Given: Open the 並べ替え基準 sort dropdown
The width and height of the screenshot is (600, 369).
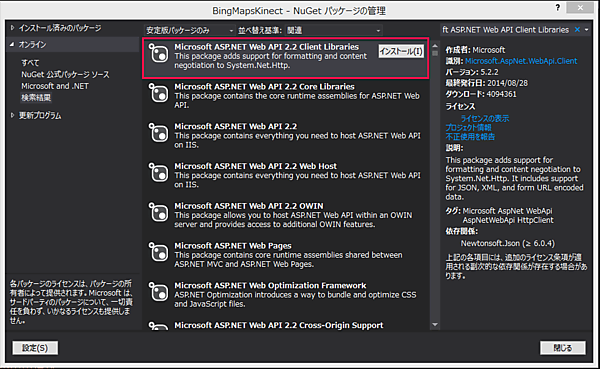Looking at the screenshot, I should pos(334,30).
